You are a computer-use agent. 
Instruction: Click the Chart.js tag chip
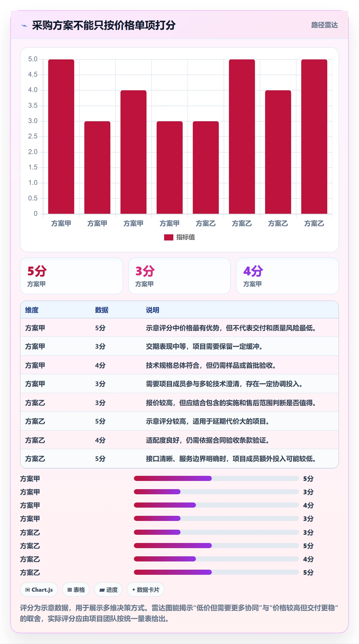pyautogui.click(x=39, y=590)
